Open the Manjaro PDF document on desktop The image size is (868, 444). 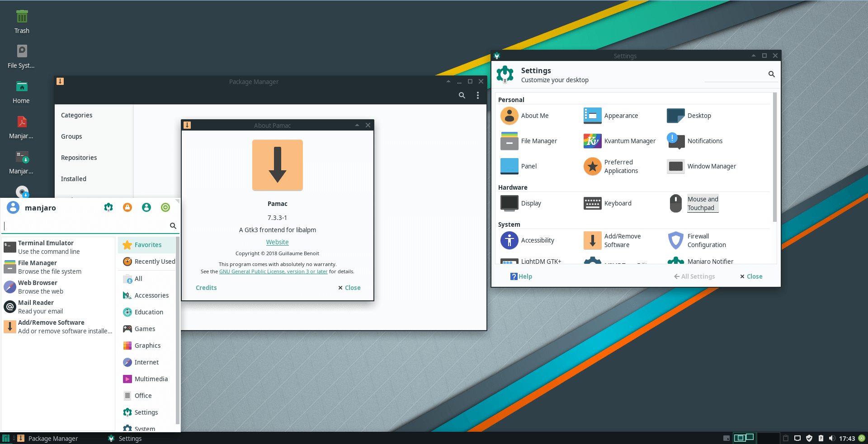pos(21,127)
